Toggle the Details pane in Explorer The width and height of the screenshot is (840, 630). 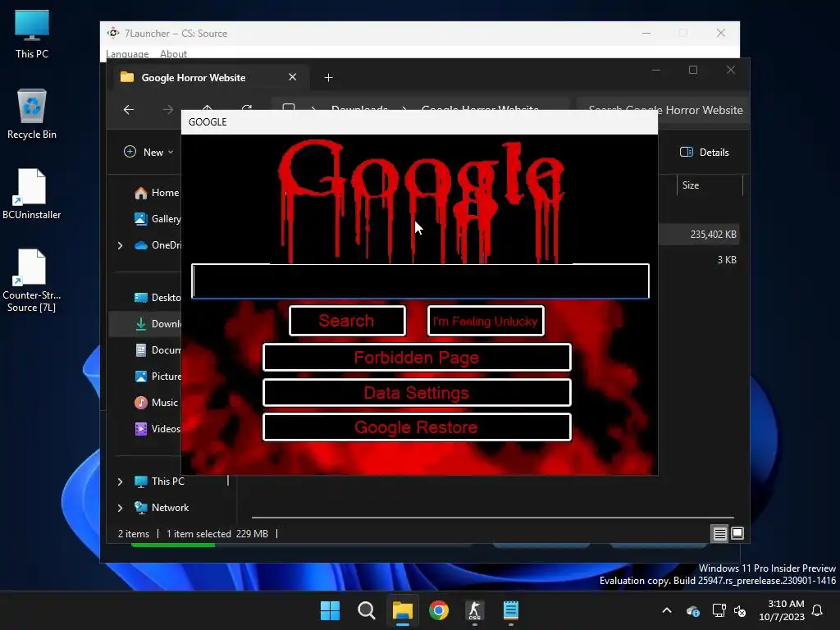click(704, 152)
